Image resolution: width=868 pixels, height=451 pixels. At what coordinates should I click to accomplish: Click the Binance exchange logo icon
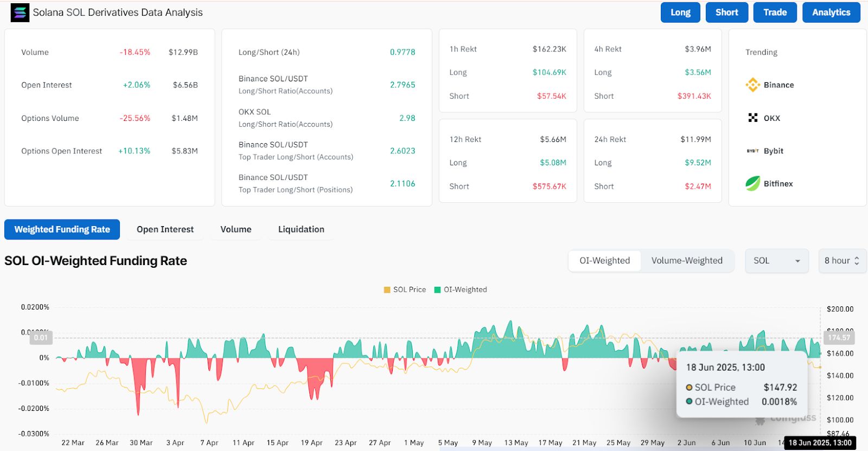(x=752, y=85)
